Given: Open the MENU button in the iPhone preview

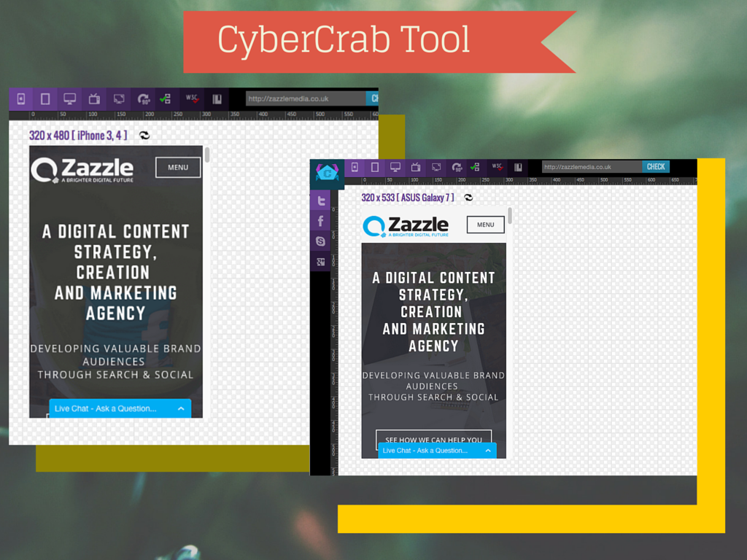Looking at the screenshot, I should 178,168.
